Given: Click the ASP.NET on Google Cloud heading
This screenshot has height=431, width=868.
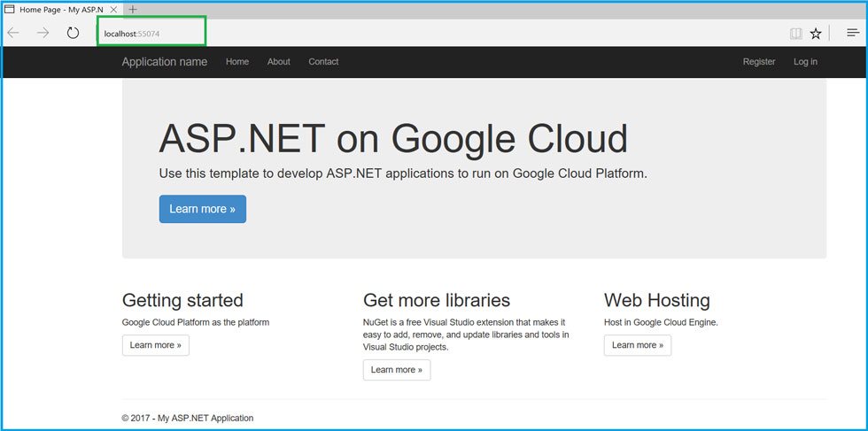Looking at the screenshot, I should (393, 139).
